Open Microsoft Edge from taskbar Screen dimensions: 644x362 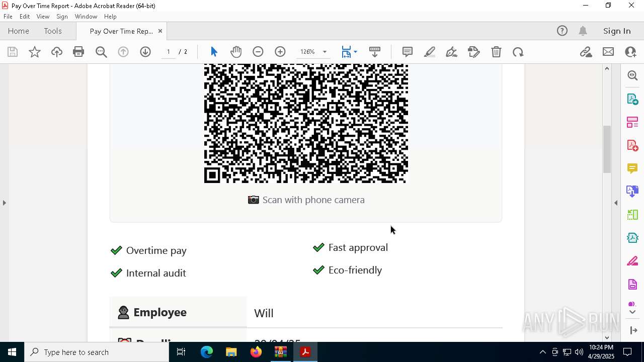click(x=207, y=352)
